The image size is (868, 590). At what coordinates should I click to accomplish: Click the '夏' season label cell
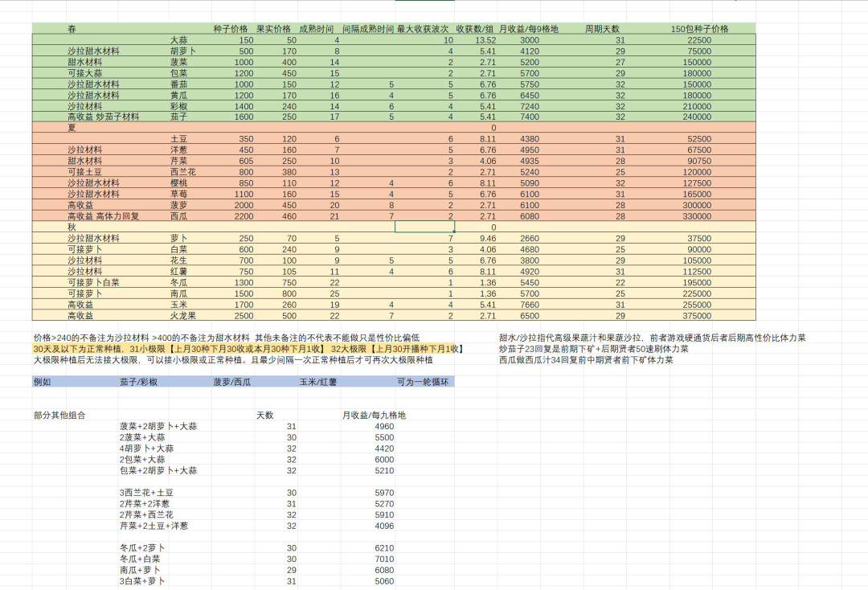72,128
